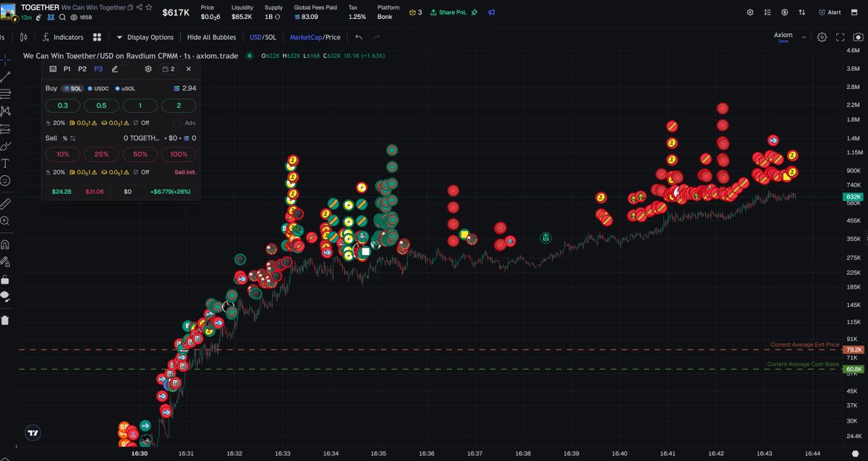Open the forecasting and measurement tools
868x461 pixels.
[6, 129]
